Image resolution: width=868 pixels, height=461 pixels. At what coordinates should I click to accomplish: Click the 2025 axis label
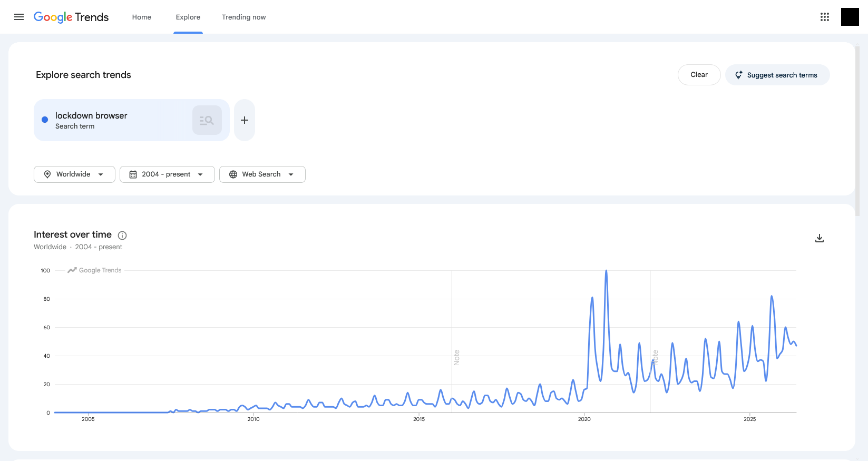click(x=749, y=419)
